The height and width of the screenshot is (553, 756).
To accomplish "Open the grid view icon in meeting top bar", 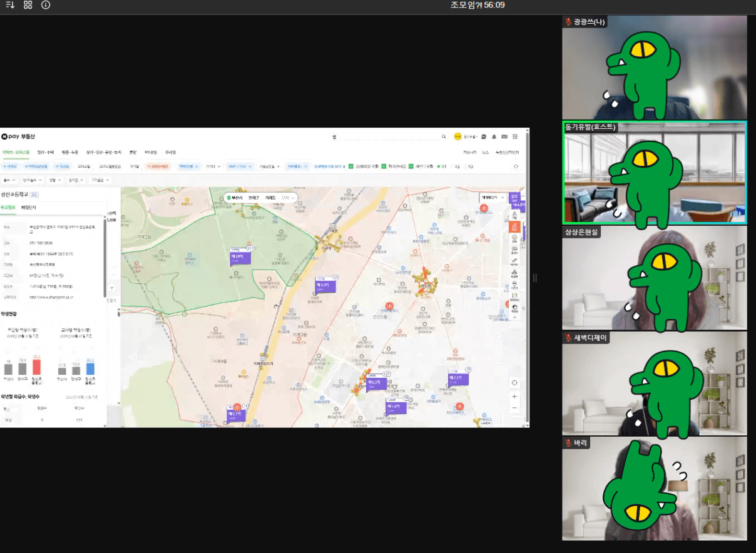I will coord(28,5).
